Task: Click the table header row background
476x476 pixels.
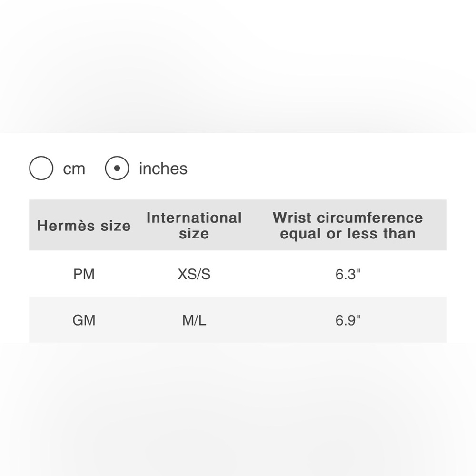Action: 238,226
